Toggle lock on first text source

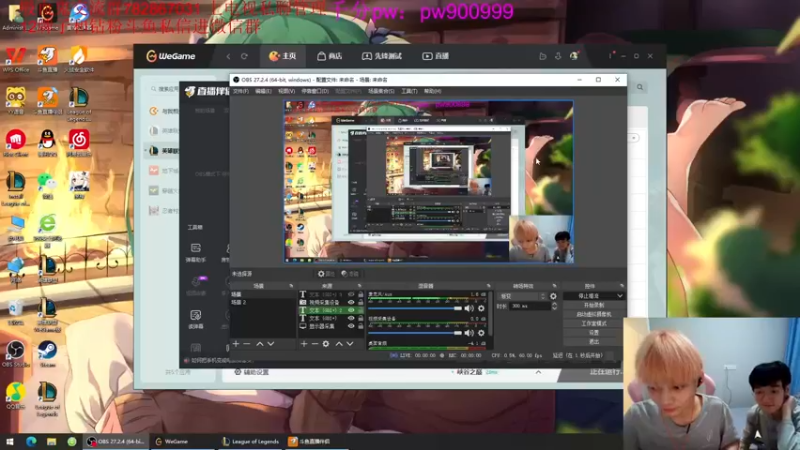click(x=361, y=294)
